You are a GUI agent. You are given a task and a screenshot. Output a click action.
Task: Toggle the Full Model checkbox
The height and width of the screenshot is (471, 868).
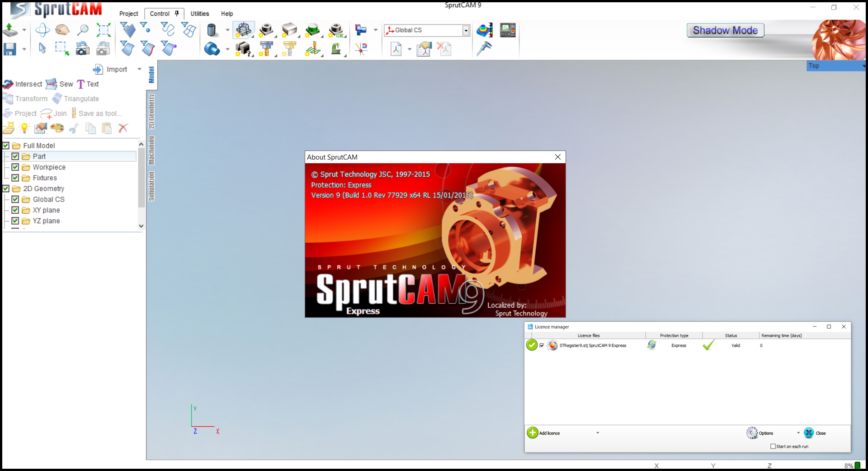point(6,146)
